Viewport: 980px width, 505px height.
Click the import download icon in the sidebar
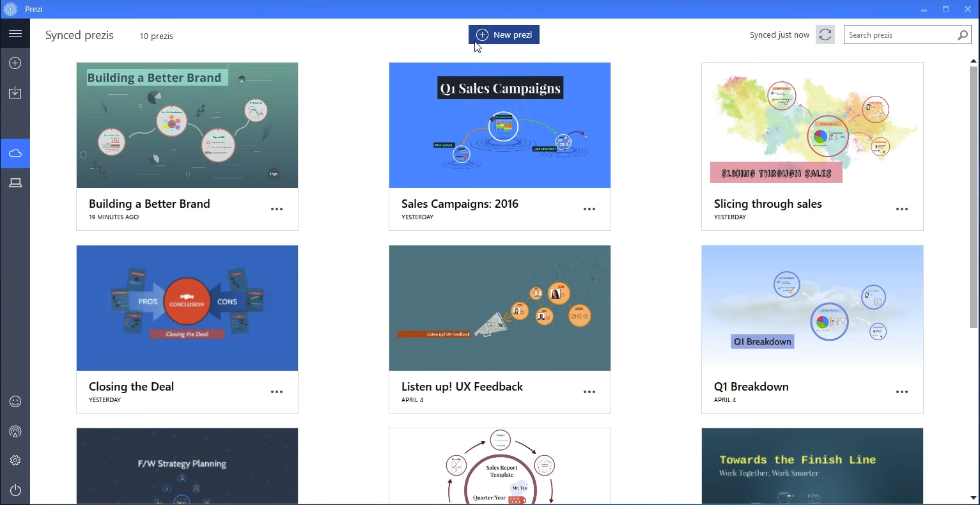coord(15,93)
